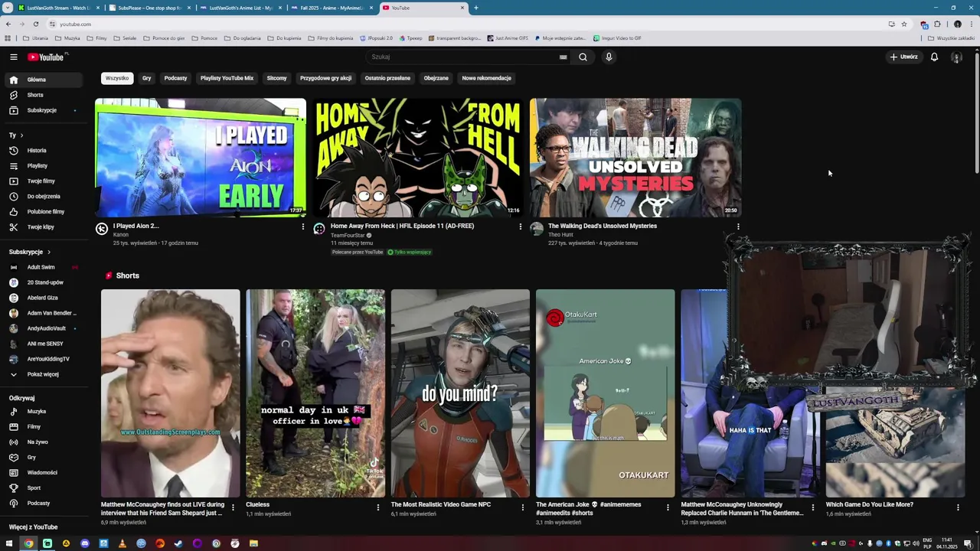Click the YouTube logo
The width and height of the screenshot is (980, 551).
[x=47, y=57]
